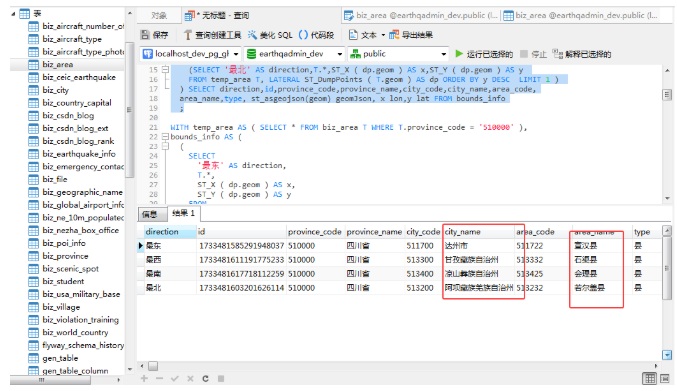Viewport: 677px width, 391px height.
Task: Select the 达州市 city_name cell
Action: (478, 246)
